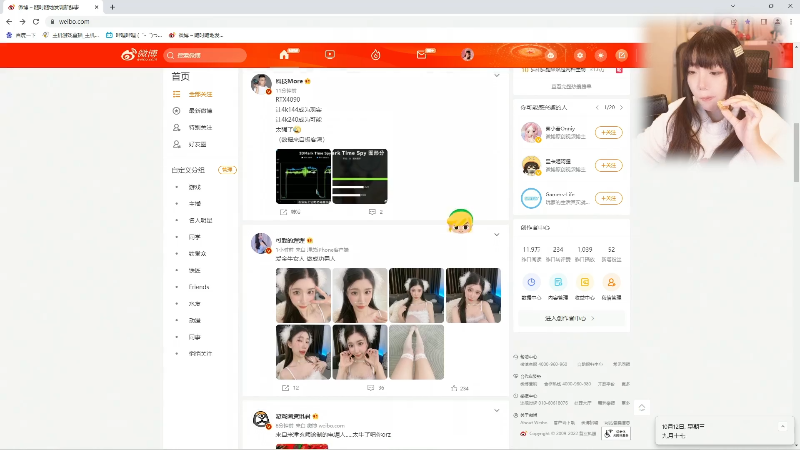Click the repost icon under the RTX4090 post
800x450 pixels.
tap(284, 212)
